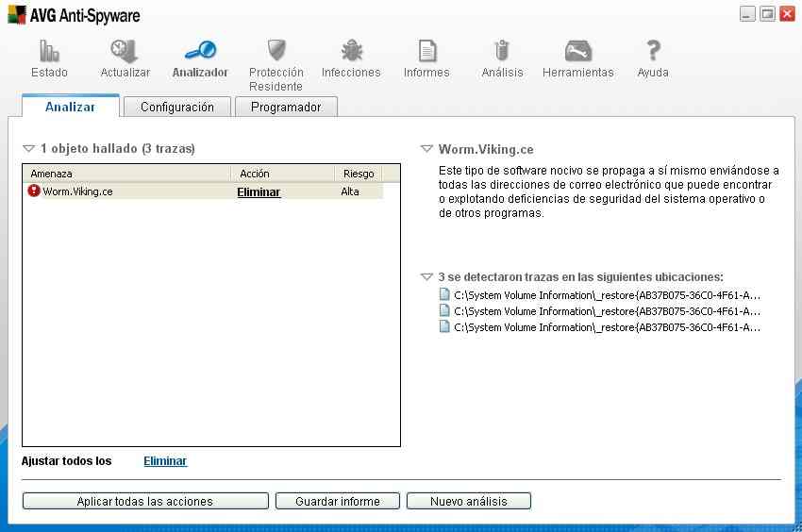
Task: Switch to the Configuración tab
Action: point(177,107)
